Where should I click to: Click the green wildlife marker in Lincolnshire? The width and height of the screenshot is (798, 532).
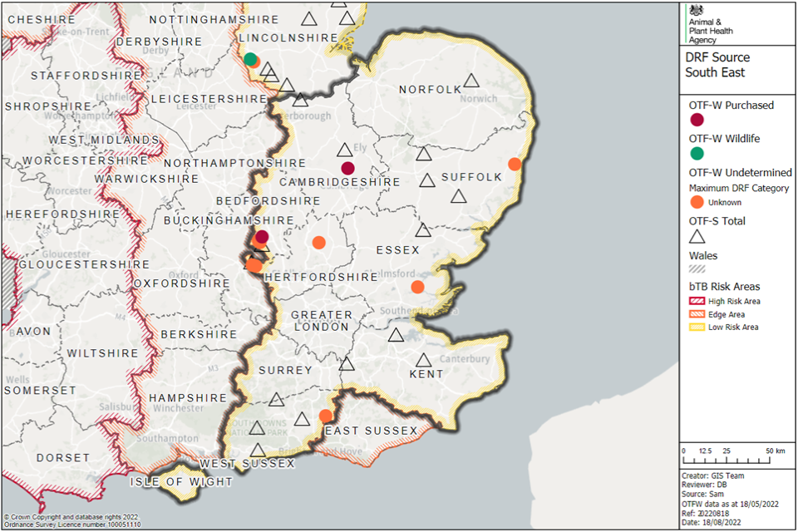(x=250, y=59)
